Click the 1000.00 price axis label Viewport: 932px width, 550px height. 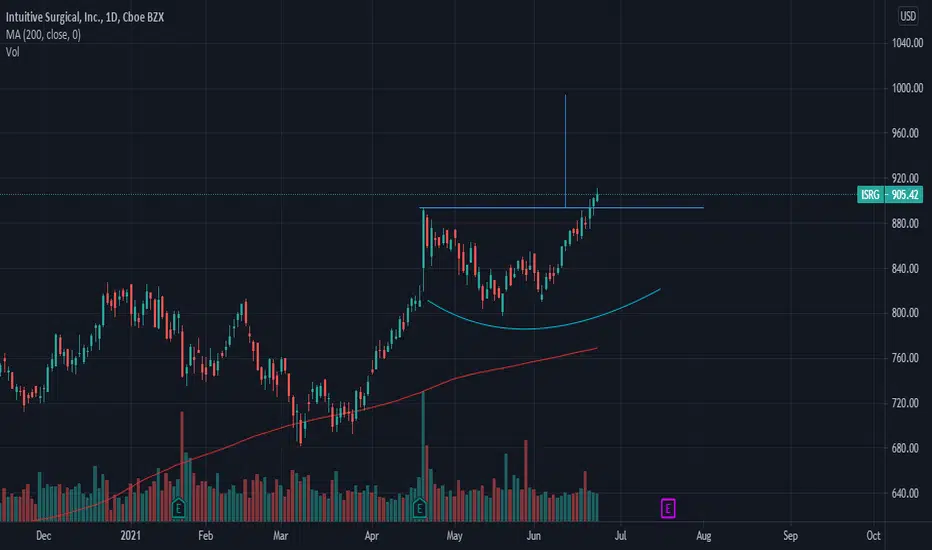tap(907, 88)
